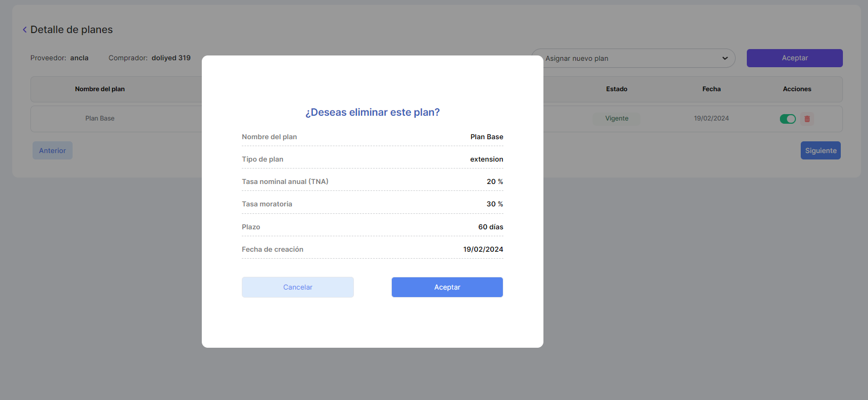Click the 60 días Plazo value
Image resolution: width=868 pixels, height=400 pixels.
click(491, 227)
